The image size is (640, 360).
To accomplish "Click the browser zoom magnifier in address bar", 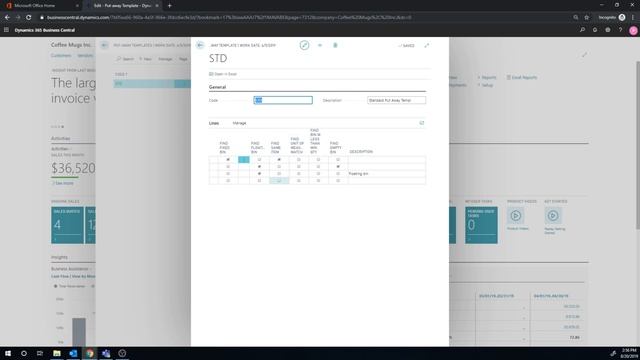I will (x=576, y=17).
